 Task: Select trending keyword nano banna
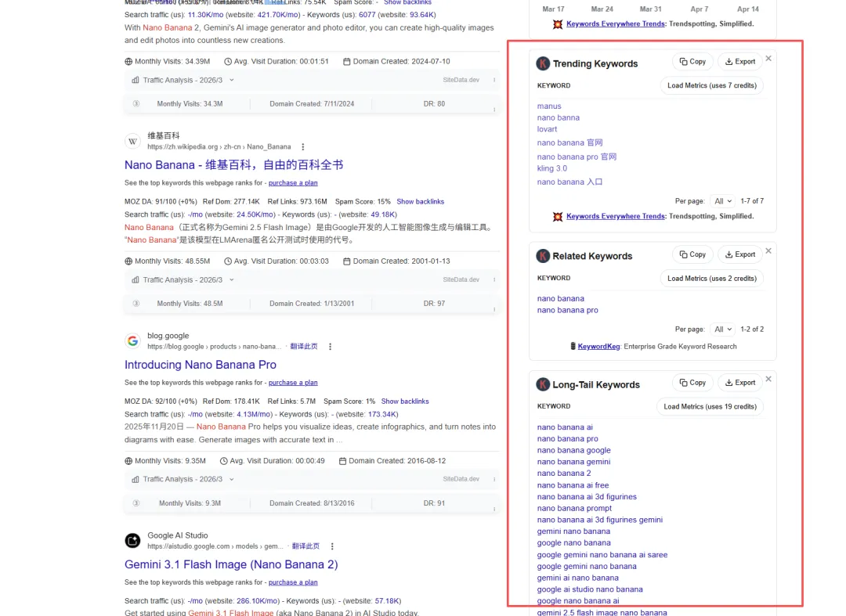(558, 117)
